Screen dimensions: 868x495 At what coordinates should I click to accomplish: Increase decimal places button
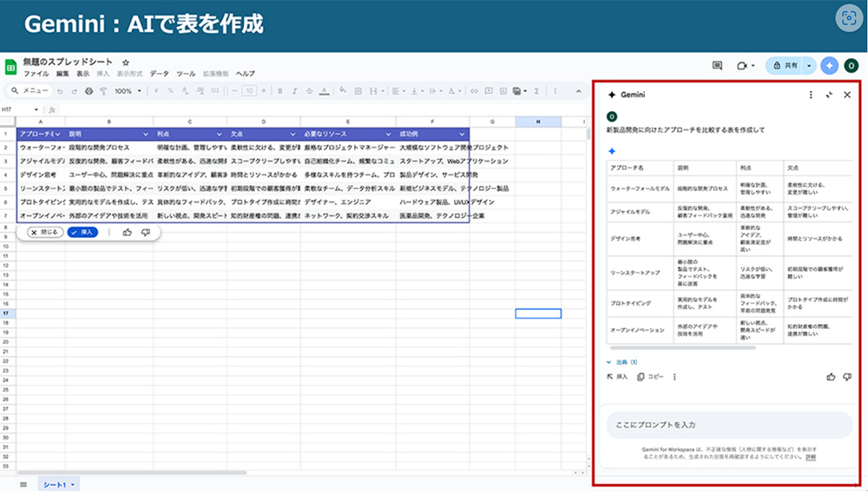pos(200,91)
